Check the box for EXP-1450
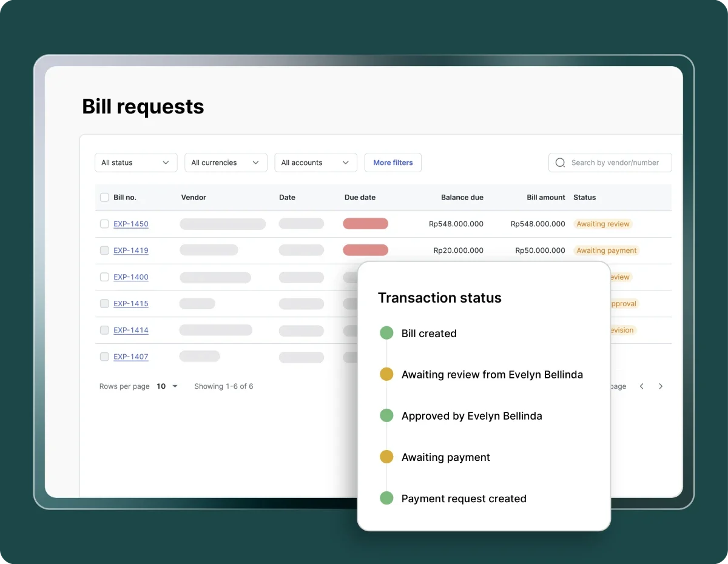728x564 pixels. (x=104, y=224)
